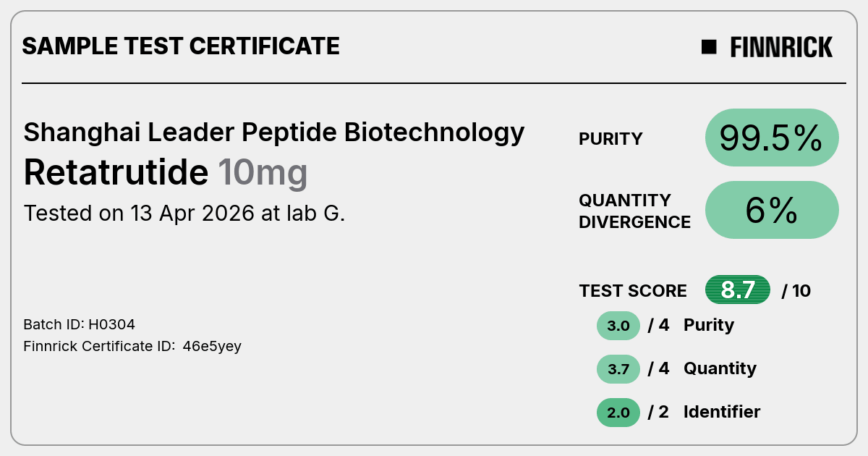Click the 2.0 identifier sub-score pill
This screenshot has width=868, height=456.
pyautogui.click(x=618, y=413)
